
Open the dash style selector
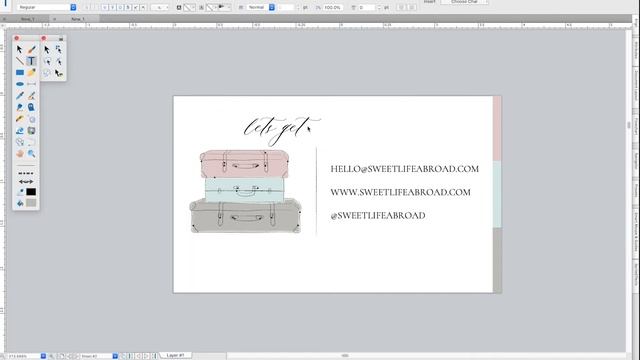[x=26, y=173]
